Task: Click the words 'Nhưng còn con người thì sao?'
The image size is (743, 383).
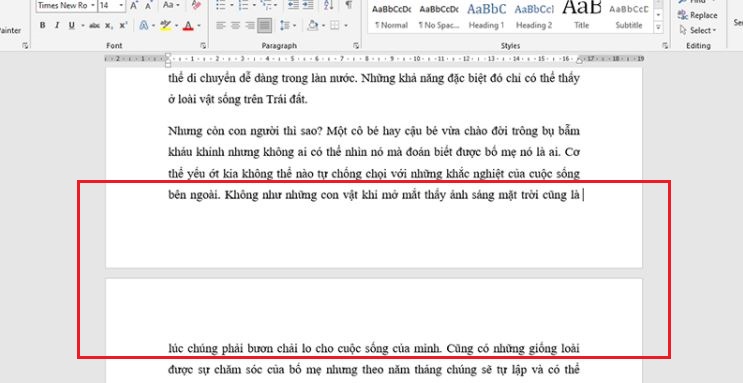Action: pos(245,131)
